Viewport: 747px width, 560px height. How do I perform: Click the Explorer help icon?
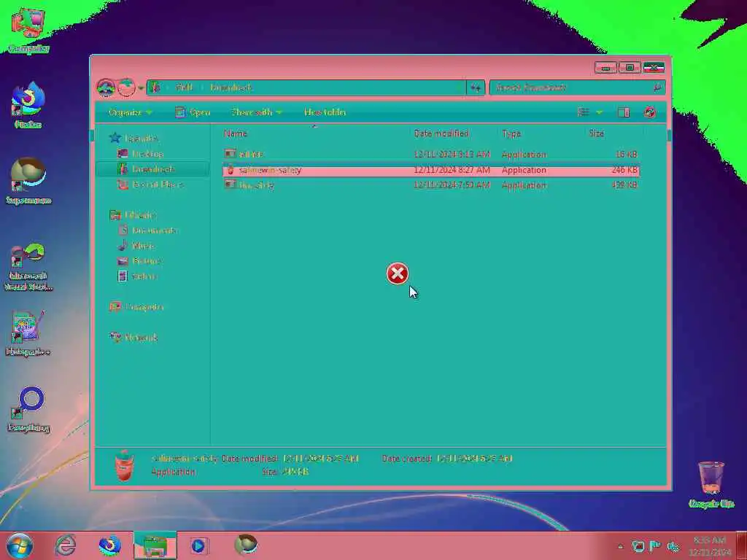[650, 112]
